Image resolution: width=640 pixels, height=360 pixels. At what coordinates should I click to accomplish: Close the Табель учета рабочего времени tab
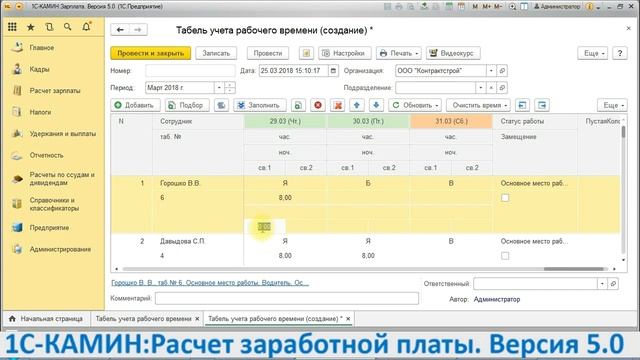tap(197, 319)
